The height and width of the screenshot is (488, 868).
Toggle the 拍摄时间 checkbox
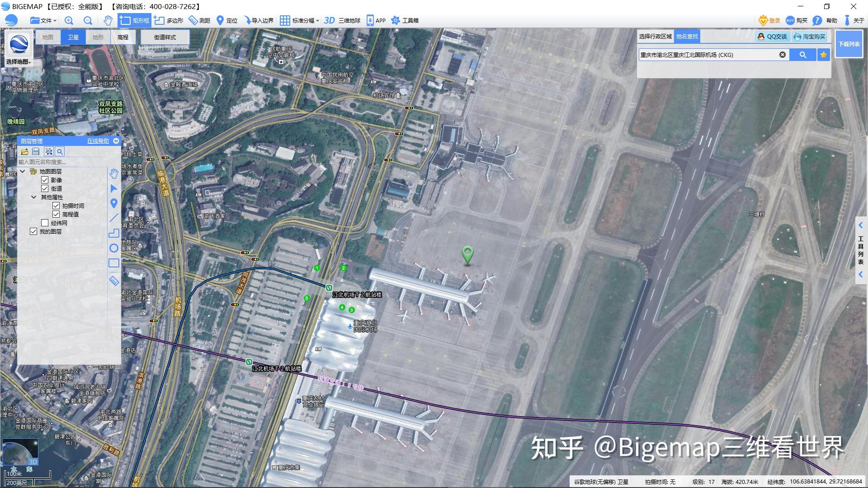tap(56, 206)
